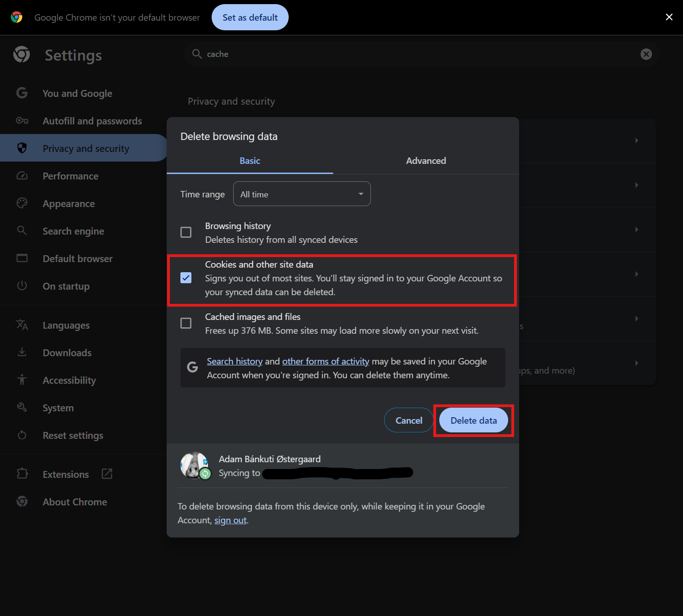
Task: Click Set as default button
Action: [x=250, y=17]
